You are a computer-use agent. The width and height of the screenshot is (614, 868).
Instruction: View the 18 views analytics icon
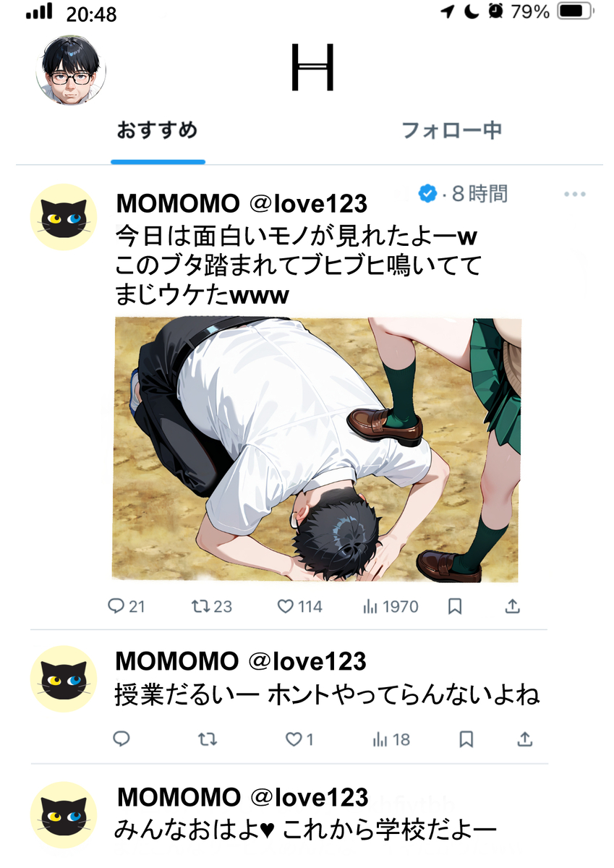point(391,739)
